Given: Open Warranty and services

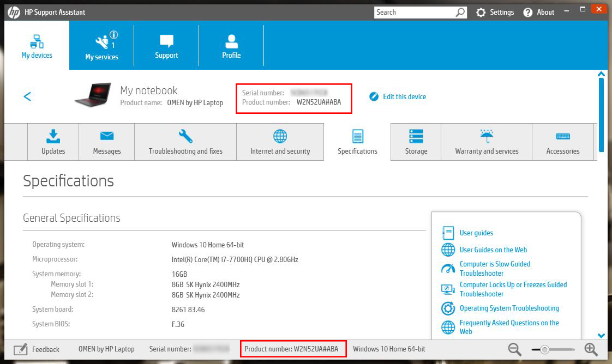Looking at the screenshot, I should click(486, 142).
